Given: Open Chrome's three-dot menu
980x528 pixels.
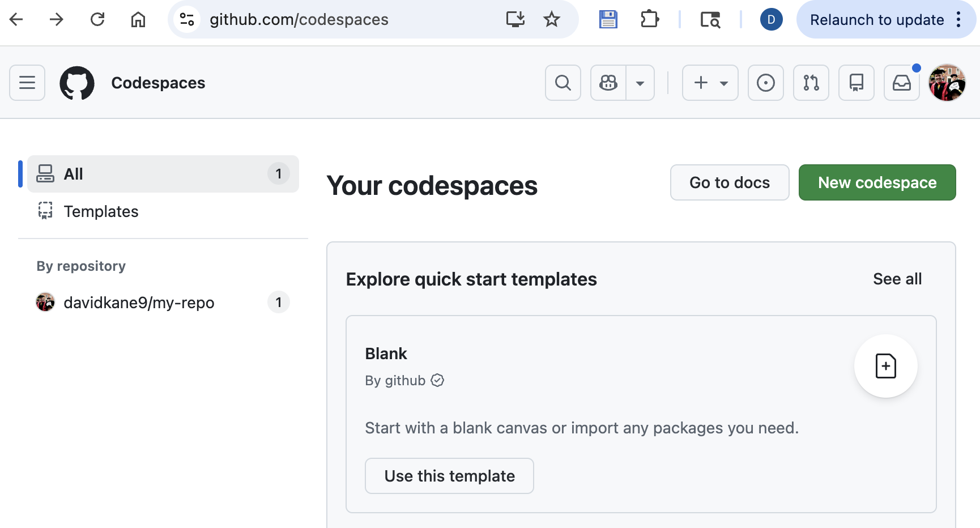Looking at the screenshot, I should [x=958, y=19].
